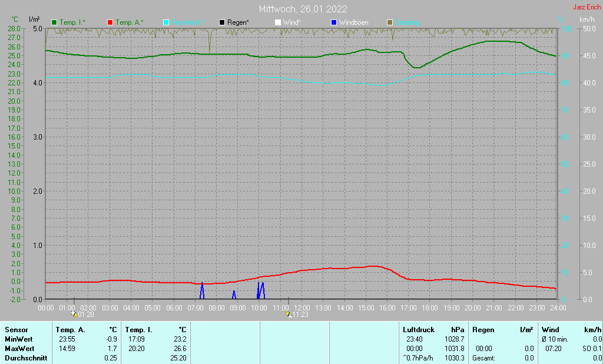This screenshot has height=364, width=603.
Task: Click the '50.0' wind speed axis value
Action: coord(589,28)
